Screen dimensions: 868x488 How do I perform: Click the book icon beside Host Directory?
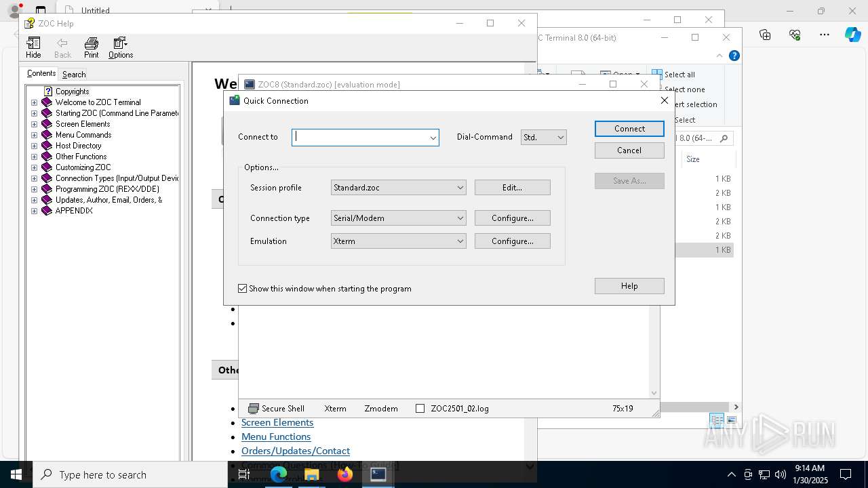pyautogui.click(x=47, y=146)
